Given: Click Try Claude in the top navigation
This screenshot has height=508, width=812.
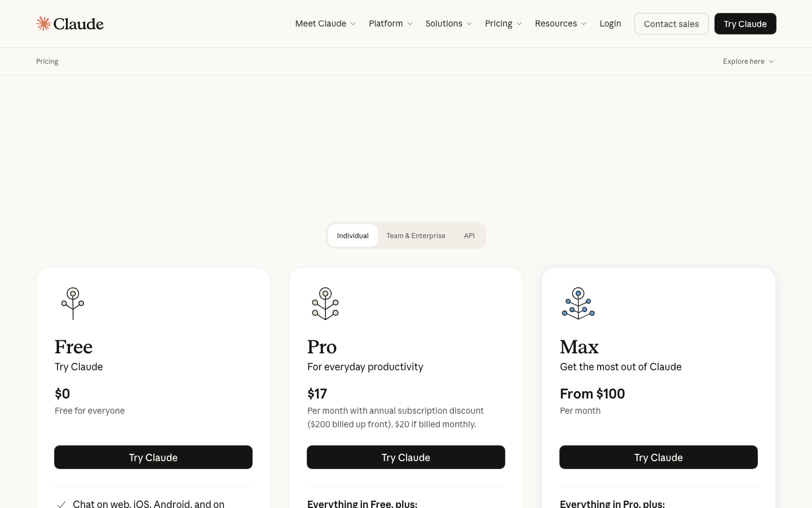Looking at the screenshot, I should [745, 24].
